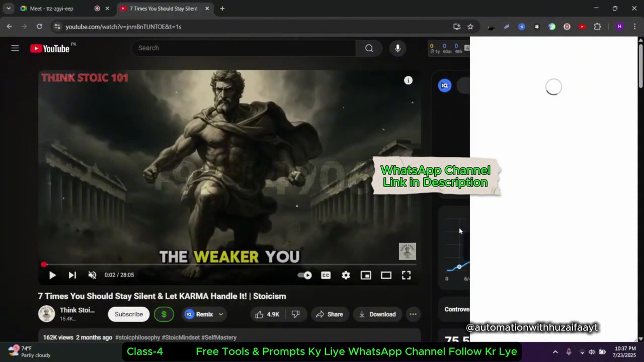Image resolution: width=644 pixels, height=362 pixels.
Task: Open the YouTube guide hamburger menu
Action: coord(15,48)
